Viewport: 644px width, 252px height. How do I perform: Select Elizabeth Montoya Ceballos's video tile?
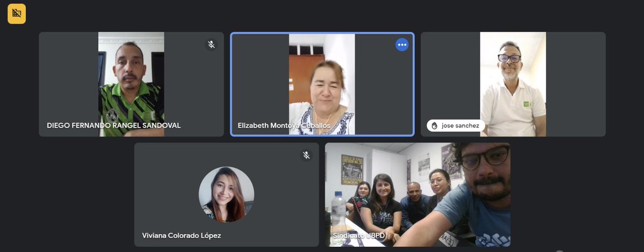pyautogui.click(x=322, y=84)
